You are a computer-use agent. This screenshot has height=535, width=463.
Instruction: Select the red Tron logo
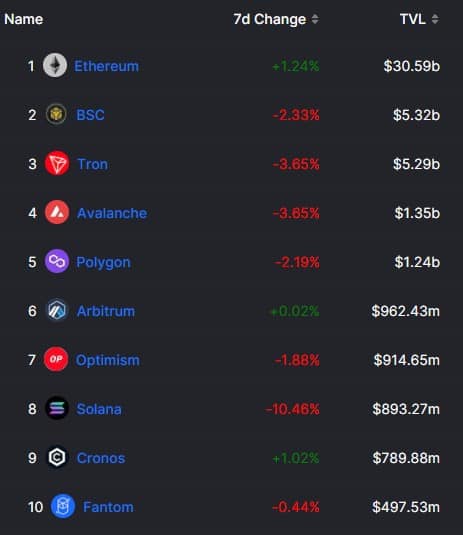point(57,163)
